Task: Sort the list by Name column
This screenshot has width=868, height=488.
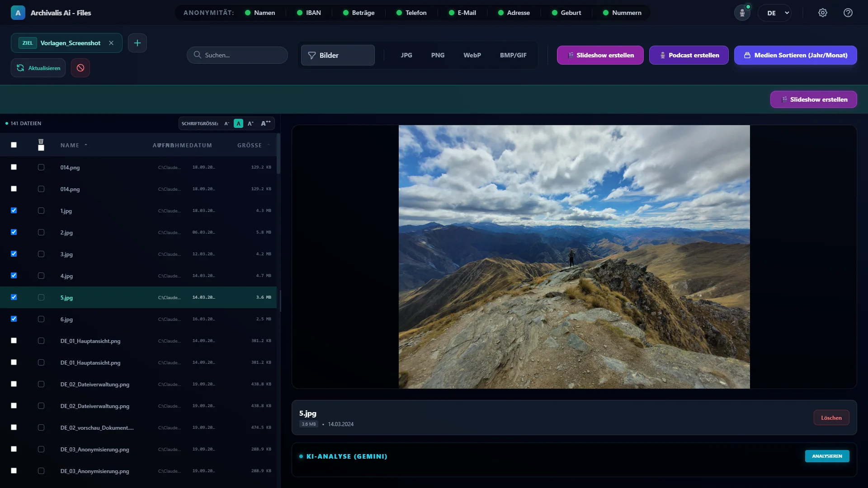Action: tap(74, 145)
